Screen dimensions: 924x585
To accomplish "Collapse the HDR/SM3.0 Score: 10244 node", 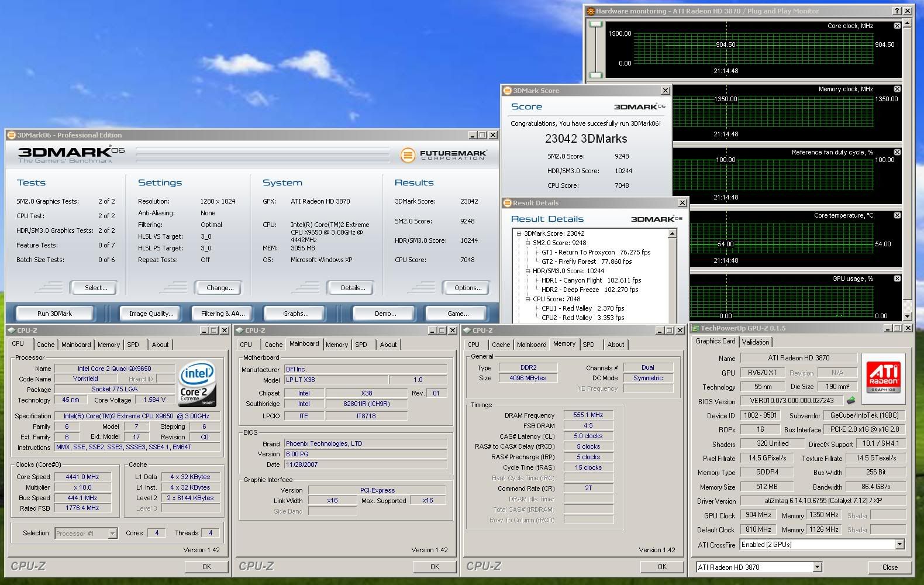I will (x=527, y=271).
